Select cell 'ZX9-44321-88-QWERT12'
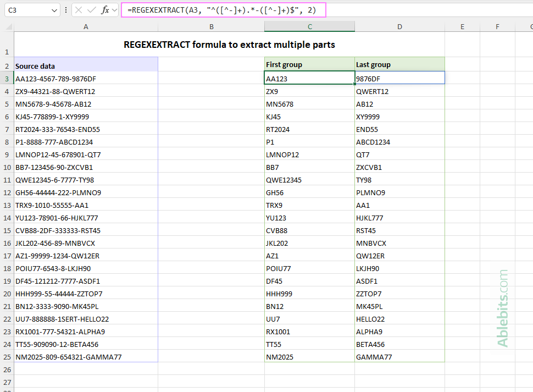This screenshot has height=392, width=533. (86, 91)
